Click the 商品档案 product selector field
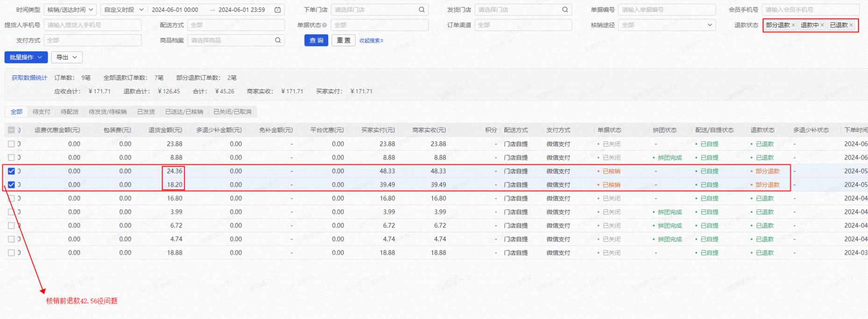The image size is (868, 319). tap(236, 41)
